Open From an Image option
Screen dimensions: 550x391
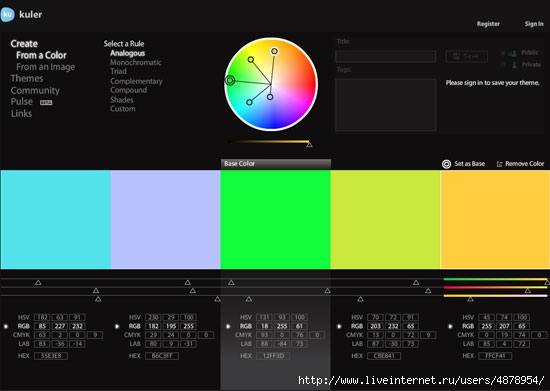point(46,67)
